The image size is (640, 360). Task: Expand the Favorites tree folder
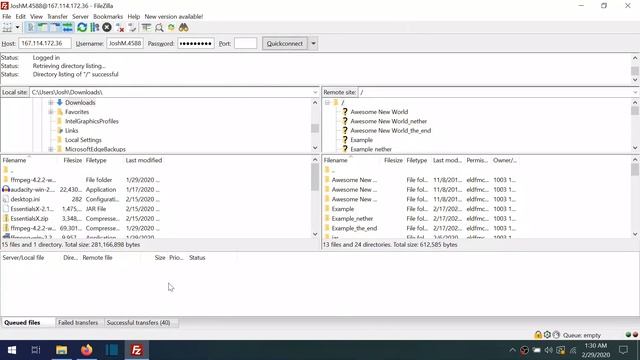point(51,112)
